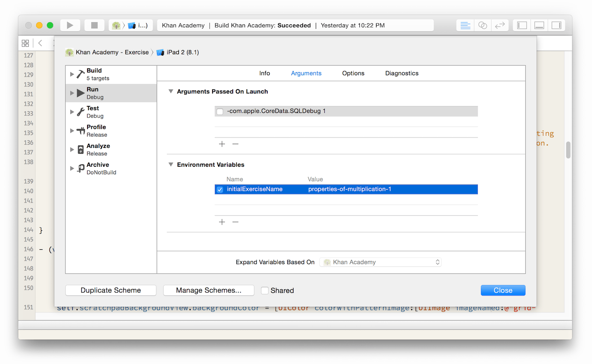Select Archive DoNotBuild row label
Viewport: 592px width, 364px height.
(x=102, y=168)
